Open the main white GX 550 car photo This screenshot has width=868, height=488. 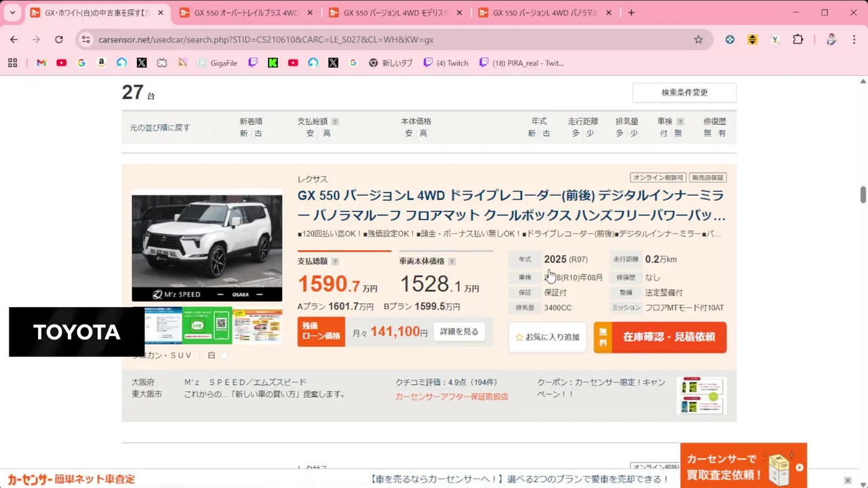click(x=207, y=248)
